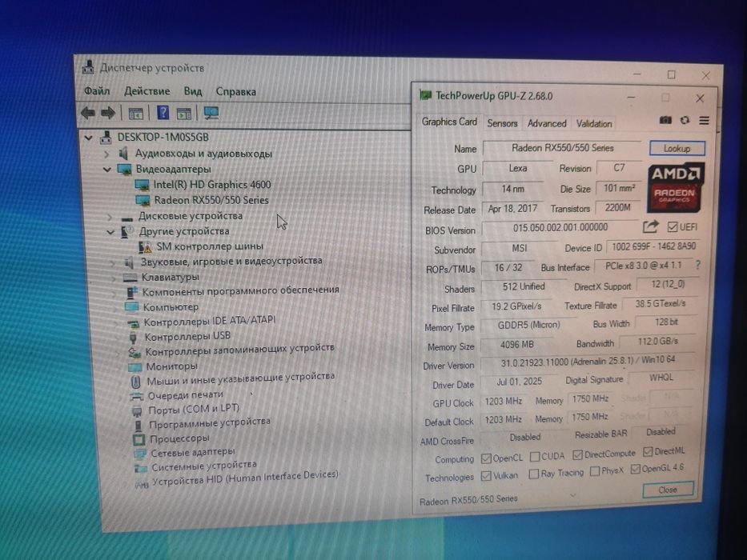Toggle the Vulkan checkbox
747x560 pixels.
486,476
